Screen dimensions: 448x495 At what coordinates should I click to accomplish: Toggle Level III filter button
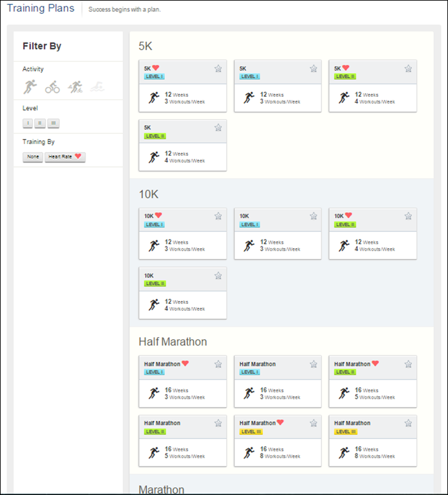tap(53, 123)
